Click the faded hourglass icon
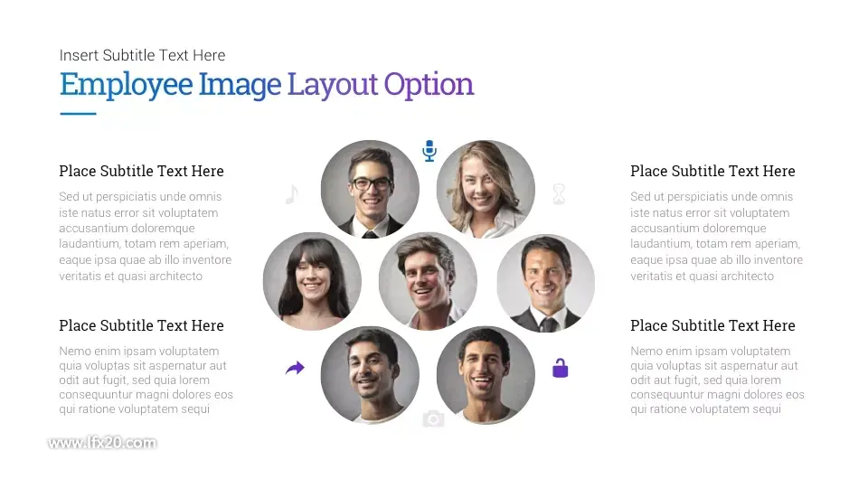 [x=559, y=194]
